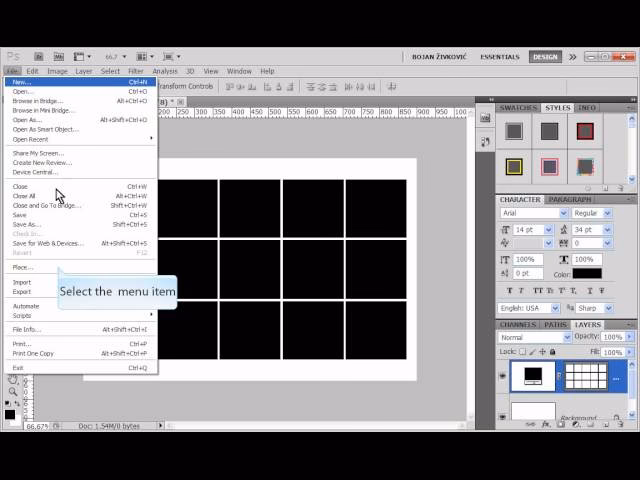640x480 pixels.
Task: Click the ESSENTIALS workspace button
Action: [499, 57]
